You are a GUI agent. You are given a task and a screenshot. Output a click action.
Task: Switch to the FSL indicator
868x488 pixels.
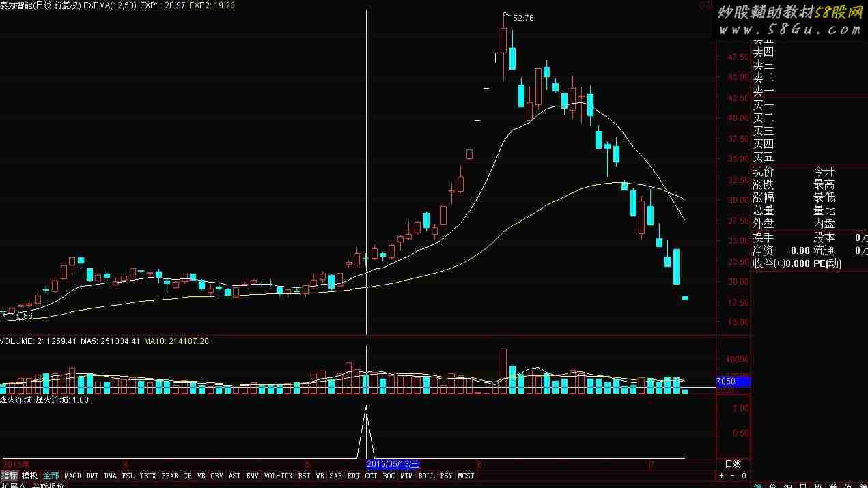tap(128, 476)
